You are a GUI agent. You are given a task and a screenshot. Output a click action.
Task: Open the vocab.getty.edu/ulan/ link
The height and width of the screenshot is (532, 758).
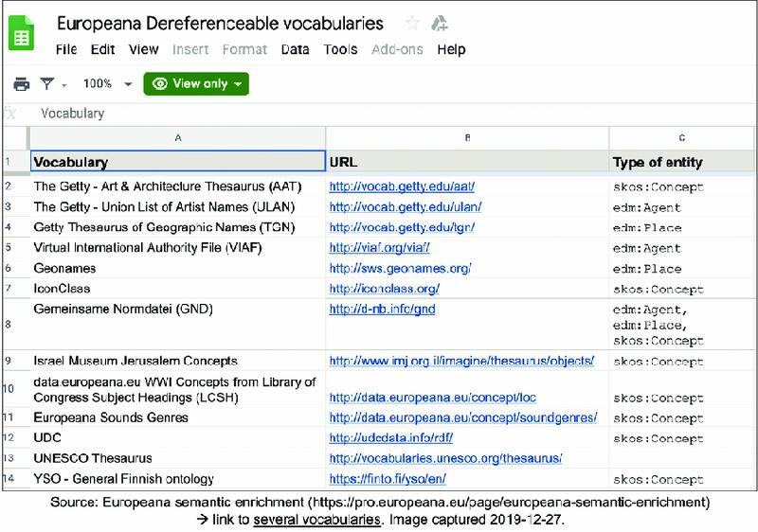point(406,207)
